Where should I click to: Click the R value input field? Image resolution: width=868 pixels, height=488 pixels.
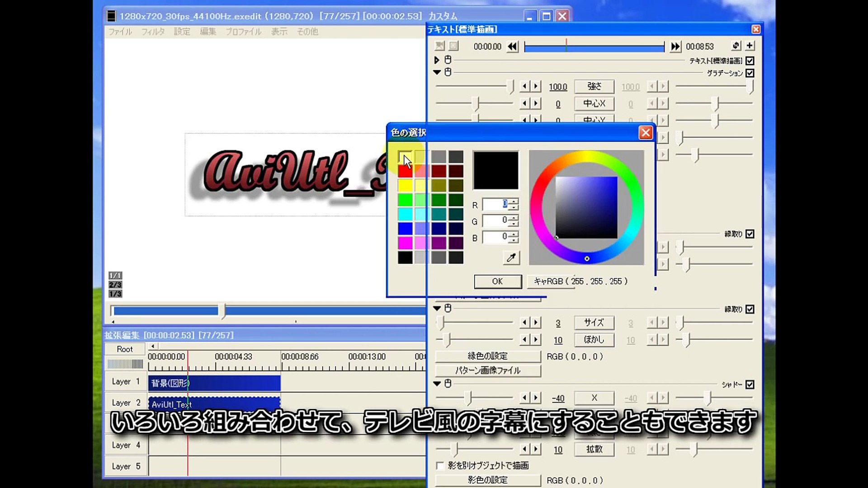coord(495,204)
